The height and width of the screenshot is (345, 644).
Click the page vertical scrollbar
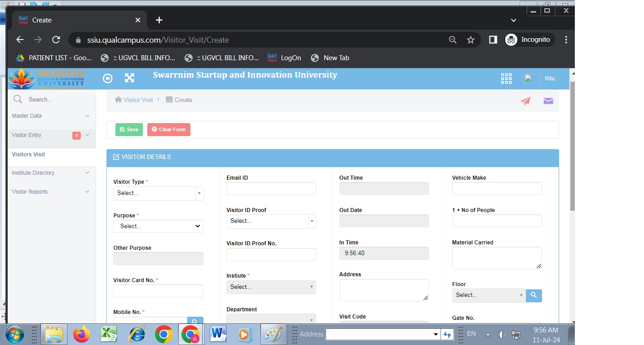(x=572, y=146)
